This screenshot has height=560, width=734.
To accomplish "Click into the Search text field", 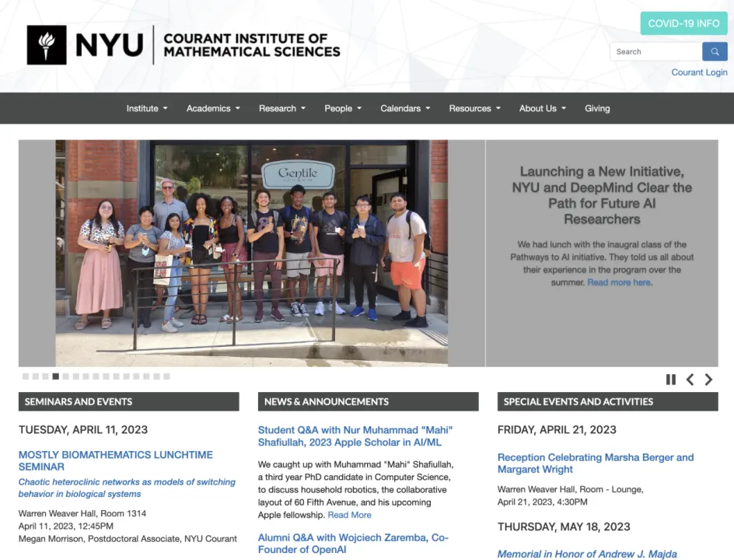I will point(655,52).
